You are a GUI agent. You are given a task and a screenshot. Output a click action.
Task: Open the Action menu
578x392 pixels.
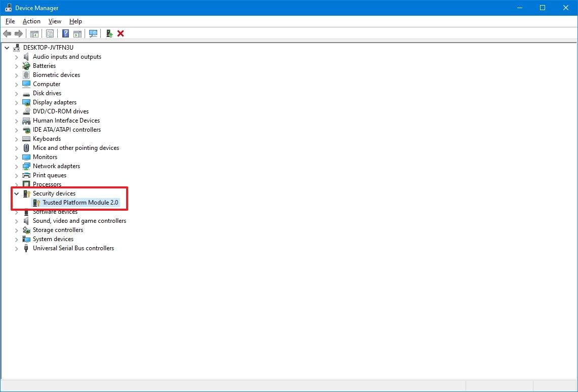coord(31,21)
